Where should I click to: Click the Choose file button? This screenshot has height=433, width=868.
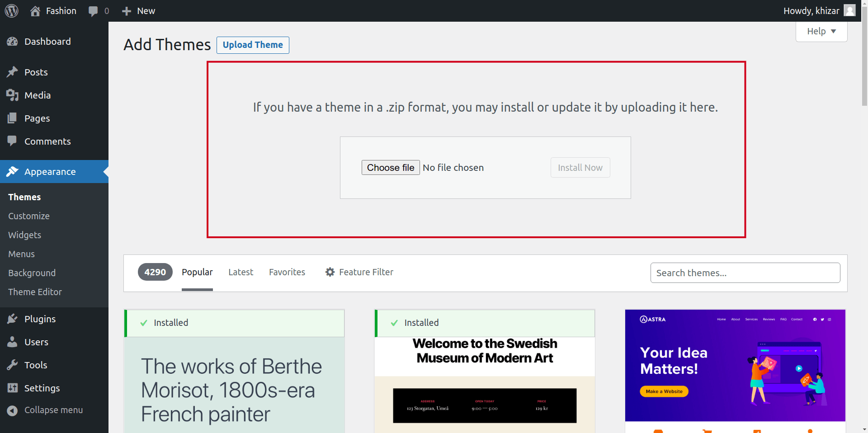[390, 168]
